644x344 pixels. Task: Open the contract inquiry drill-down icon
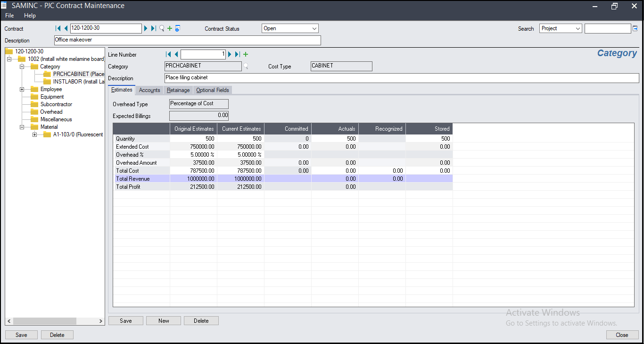177,28
